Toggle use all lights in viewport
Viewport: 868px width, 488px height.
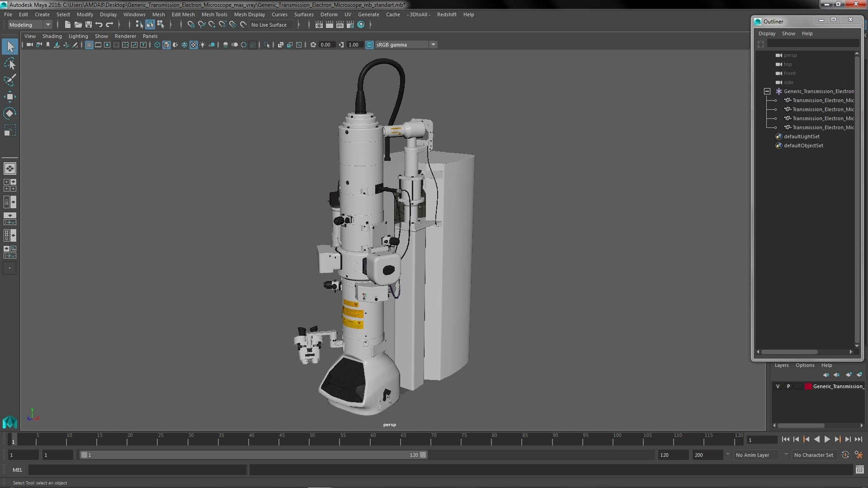click(203, 45)
